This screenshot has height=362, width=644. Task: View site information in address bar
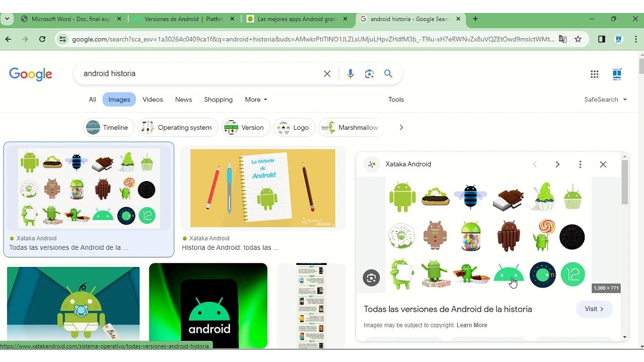(62, 39)
